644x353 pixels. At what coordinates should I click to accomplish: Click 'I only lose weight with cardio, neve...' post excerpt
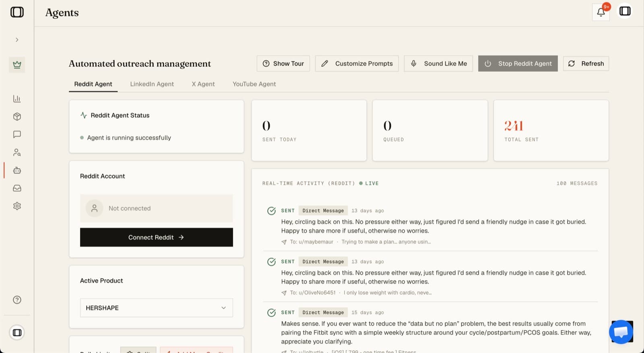(388, 293)
